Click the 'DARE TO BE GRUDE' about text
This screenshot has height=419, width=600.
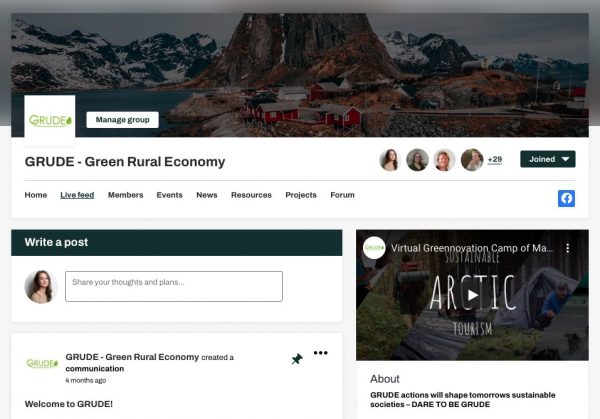point(450,404)
